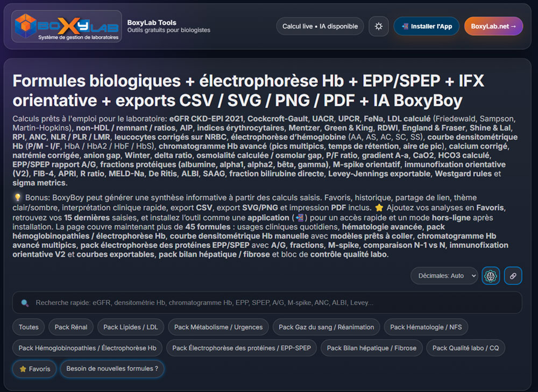Click the main Formules biologiques heading
Viewport: 538px width, 392px height.
248,90
